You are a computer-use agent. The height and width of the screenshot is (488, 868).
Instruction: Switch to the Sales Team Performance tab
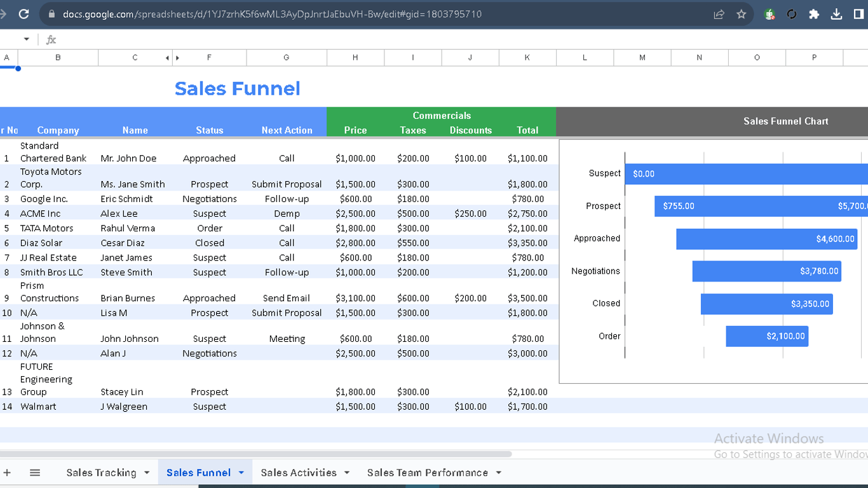point(427,473)
